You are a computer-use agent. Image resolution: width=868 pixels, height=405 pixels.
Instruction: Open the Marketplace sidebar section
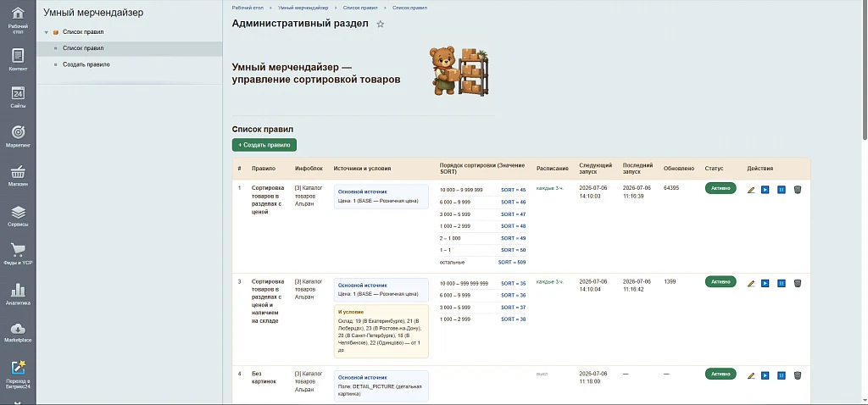(18, 332)
